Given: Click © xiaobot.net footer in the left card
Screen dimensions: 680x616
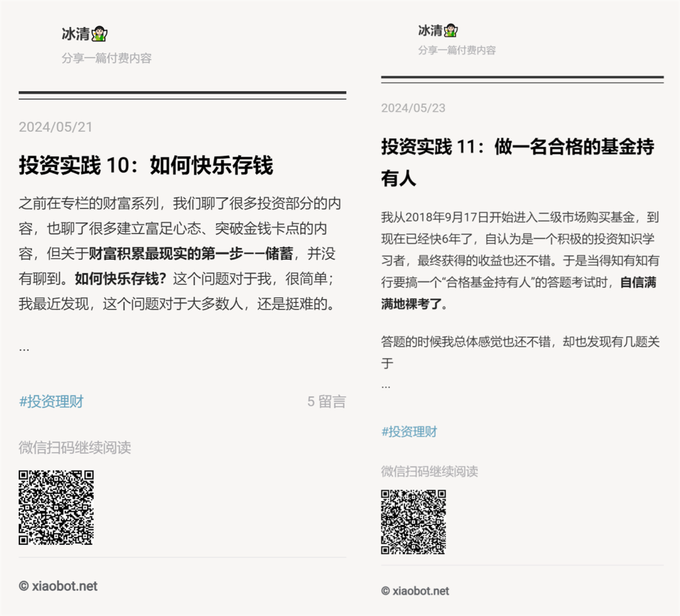Looking at the screenshot, I should tap(58, 586).
